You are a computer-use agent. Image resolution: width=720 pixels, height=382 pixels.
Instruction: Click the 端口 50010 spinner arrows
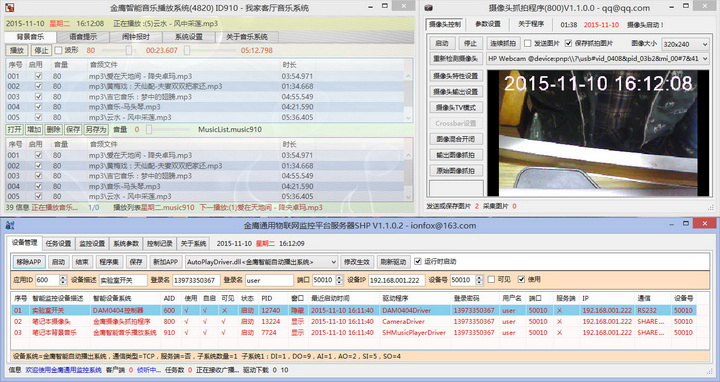pos(339,280)
